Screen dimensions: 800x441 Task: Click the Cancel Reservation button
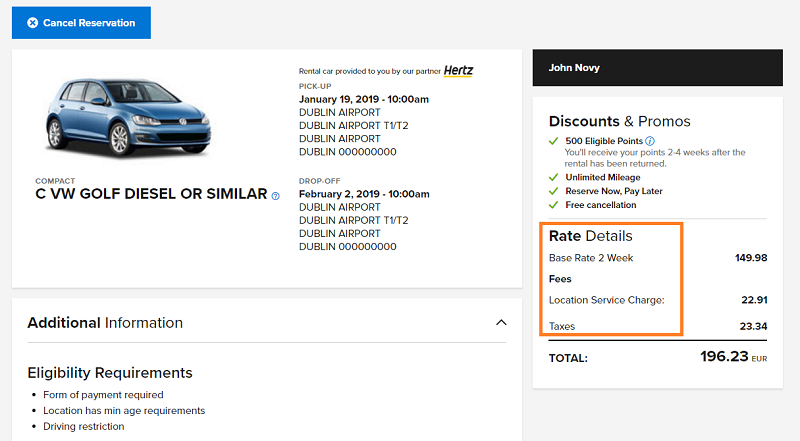click(81, 22)
